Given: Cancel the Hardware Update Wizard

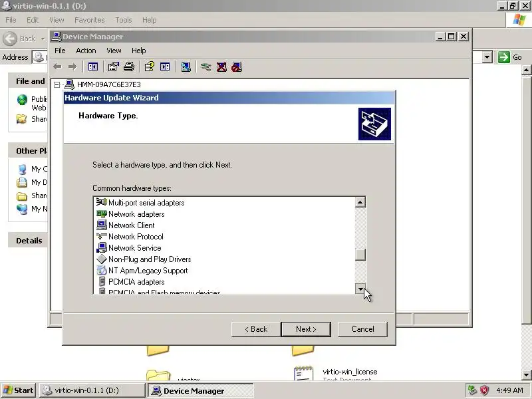Looking at the screenshot, I should pos(362,329).
